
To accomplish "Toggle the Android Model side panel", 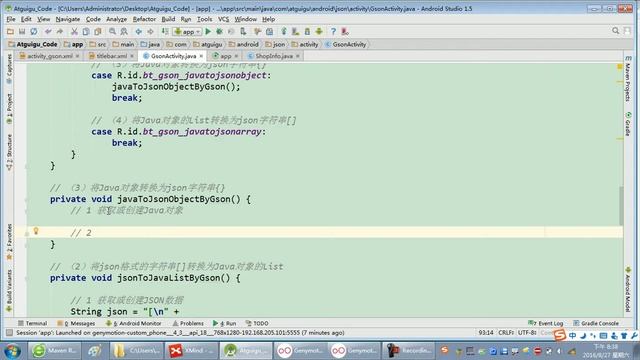I will click(x=628, y=289).
